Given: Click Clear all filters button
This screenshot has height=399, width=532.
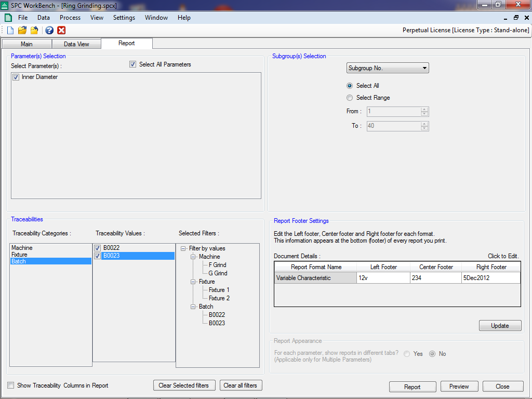Looking at the screenshot, I should coord(241,385).
